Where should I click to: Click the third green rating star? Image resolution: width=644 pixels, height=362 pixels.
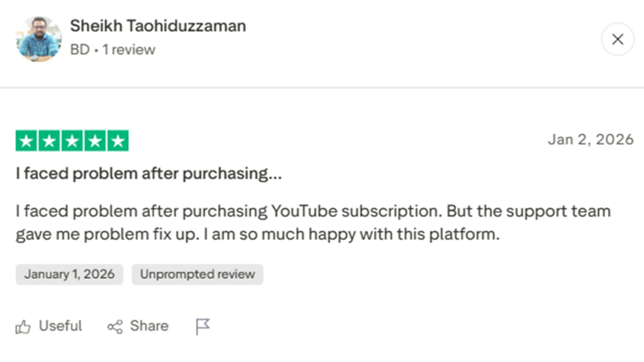click(72, 141)
